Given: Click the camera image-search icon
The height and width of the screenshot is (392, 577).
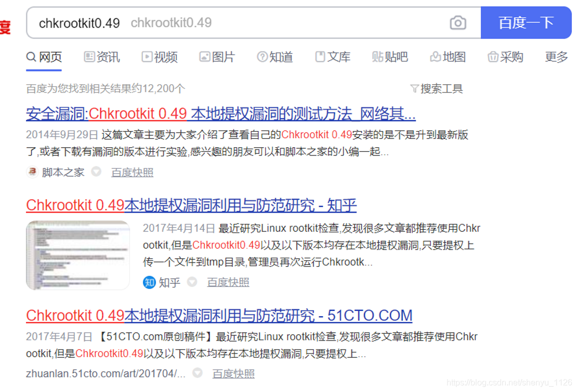Looking at the screenshot, I should [458, 23].
